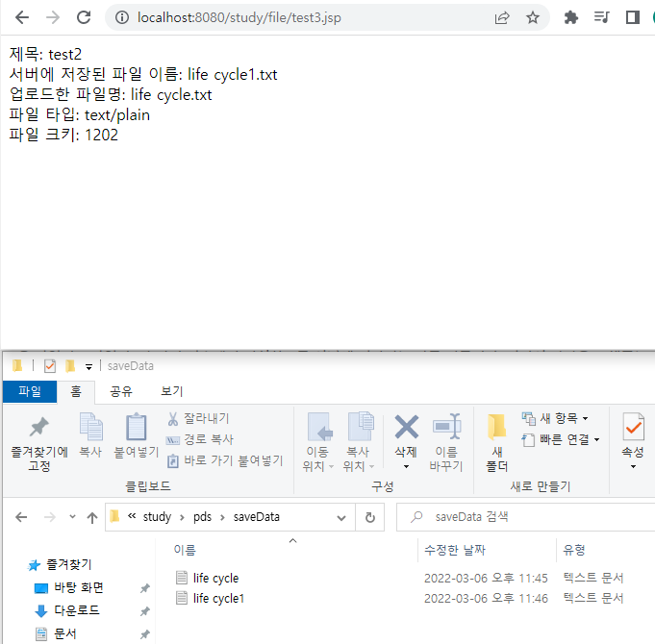Viewport: 655px width, 644px height.
Task: Click the share page icon
Action: pyautogui.click(x=502, y=17)
